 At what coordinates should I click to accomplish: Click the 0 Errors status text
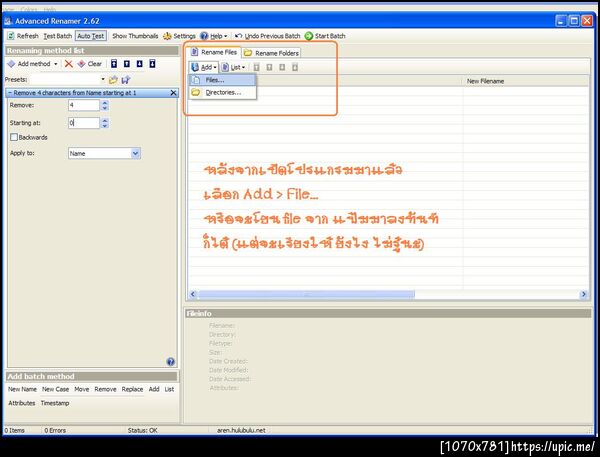tap(55, 430)
